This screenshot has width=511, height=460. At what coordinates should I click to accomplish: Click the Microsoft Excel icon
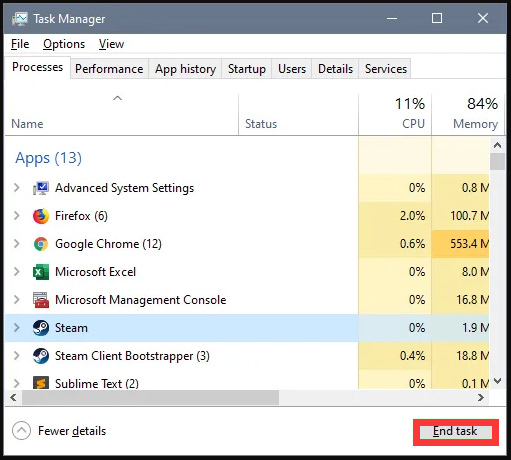41,272
